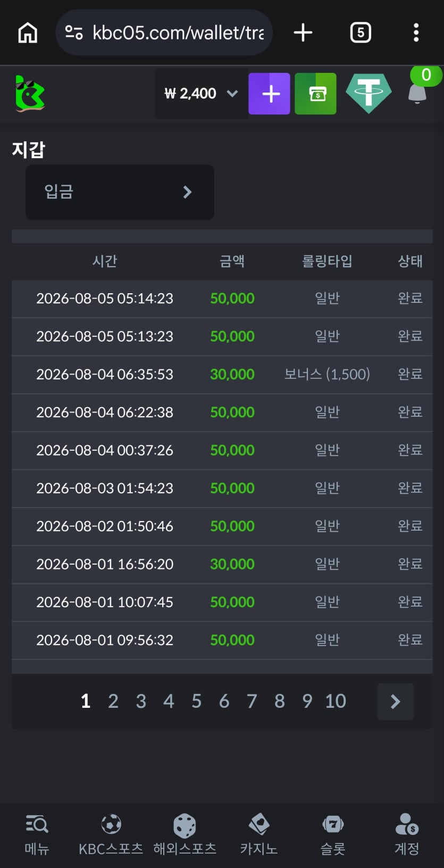
Task: Switch to the 카지노 tab
Action: click(x=259, y=835)
